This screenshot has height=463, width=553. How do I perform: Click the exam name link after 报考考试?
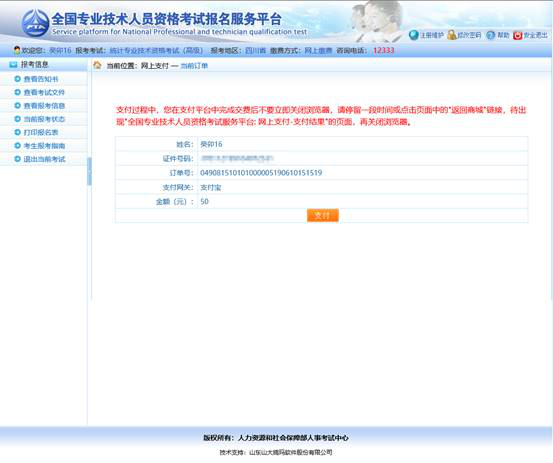coord(156,50)
